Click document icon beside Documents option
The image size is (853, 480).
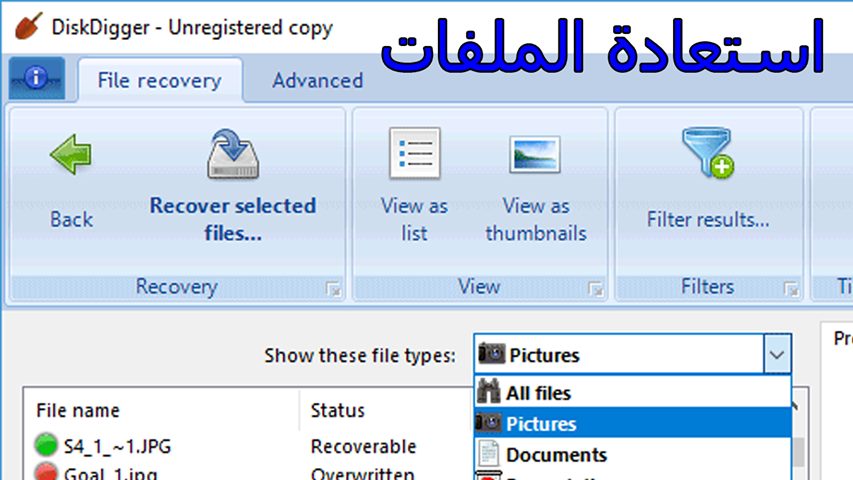coord(489,453)
